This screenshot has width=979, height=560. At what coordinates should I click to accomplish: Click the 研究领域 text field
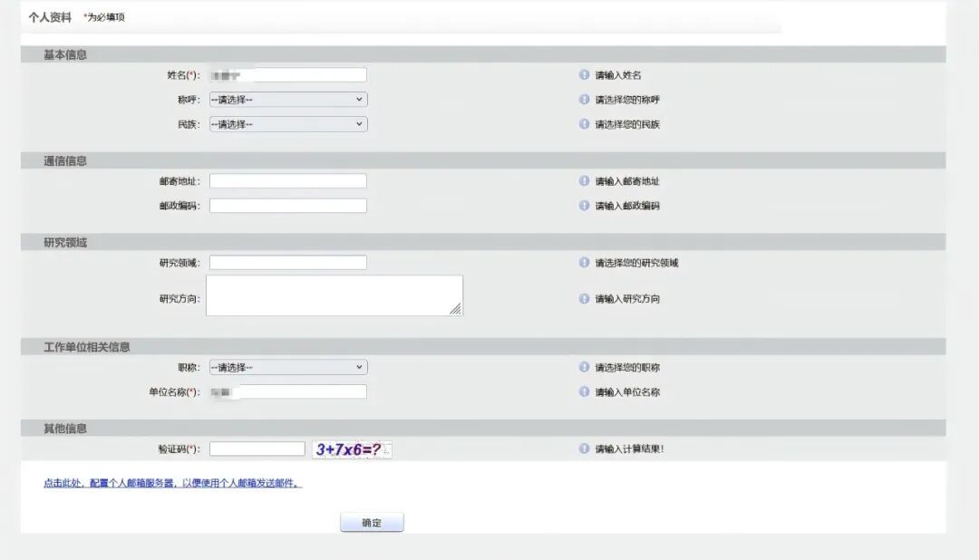point(288,263)
